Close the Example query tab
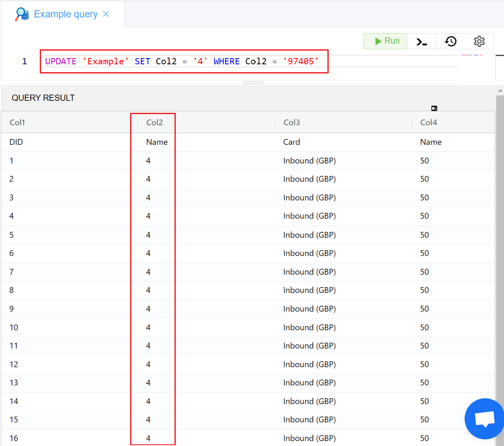This screenshot has height=446, width=504. 106,14
